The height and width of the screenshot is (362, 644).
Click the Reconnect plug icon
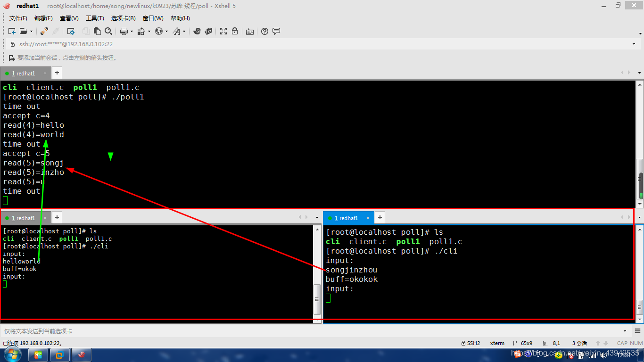(56, 31)
